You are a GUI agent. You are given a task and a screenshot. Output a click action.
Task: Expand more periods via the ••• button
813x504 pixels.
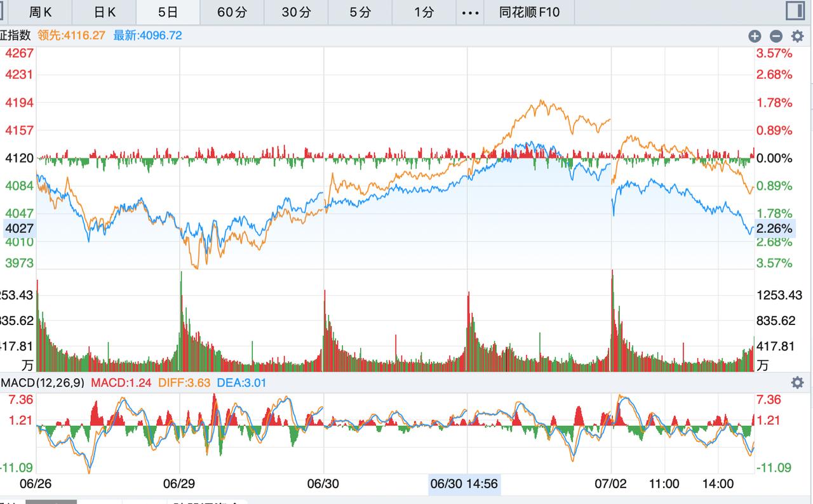469,12
